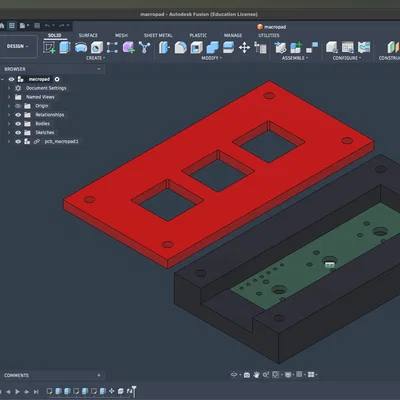Expand the Bodies folder
The image size is (400, 400).
coord(9,124)
